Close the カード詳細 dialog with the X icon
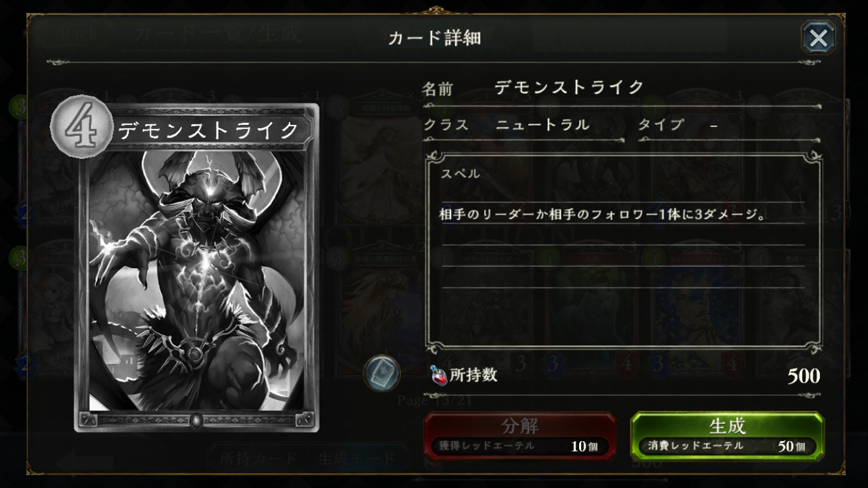This screenshot has height=488, width=868. 818,37
